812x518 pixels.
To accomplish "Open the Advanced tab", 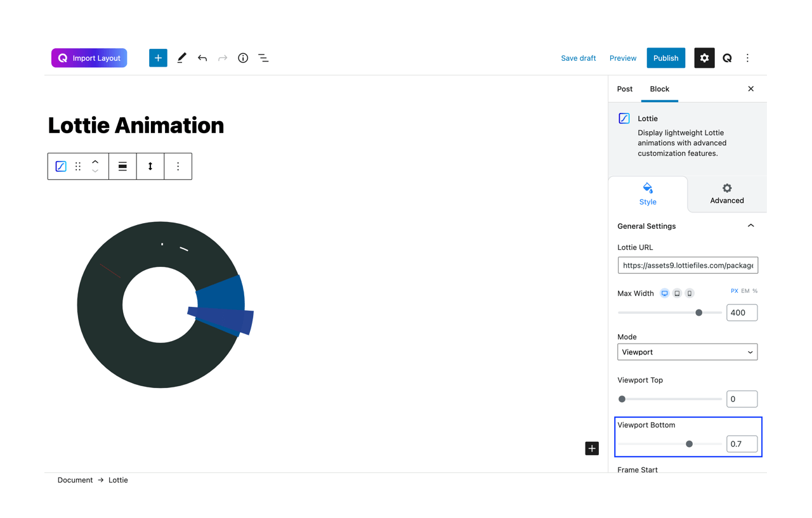I will pyautogui.click(x=727, y=194).
